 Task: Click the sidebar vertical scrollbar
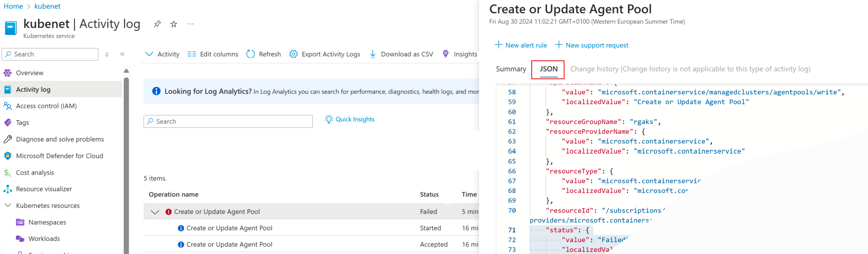point(126,162)
